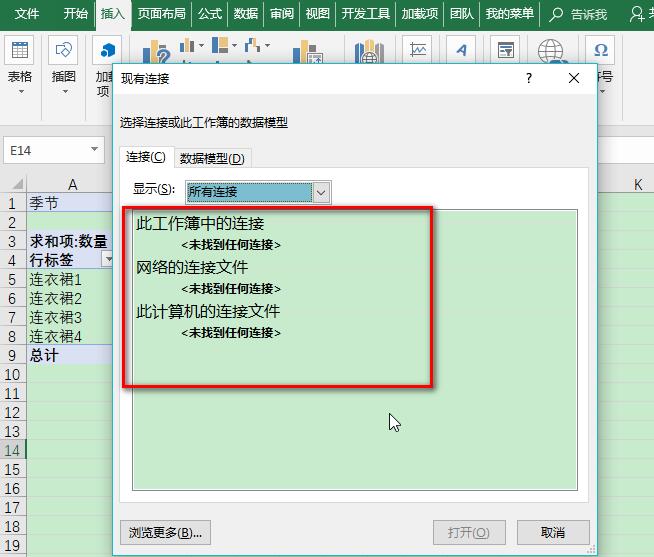Viewport: 654px width, 557px height.
Task: Click the 打开(O) button
Action: coord(469,532)
